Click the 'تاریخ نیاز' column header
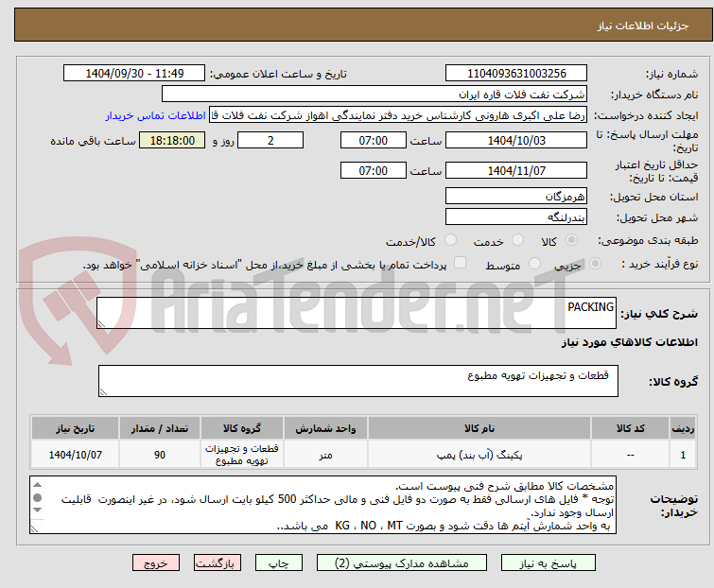The height and width of the screenshot is (588, 714). 75,428
